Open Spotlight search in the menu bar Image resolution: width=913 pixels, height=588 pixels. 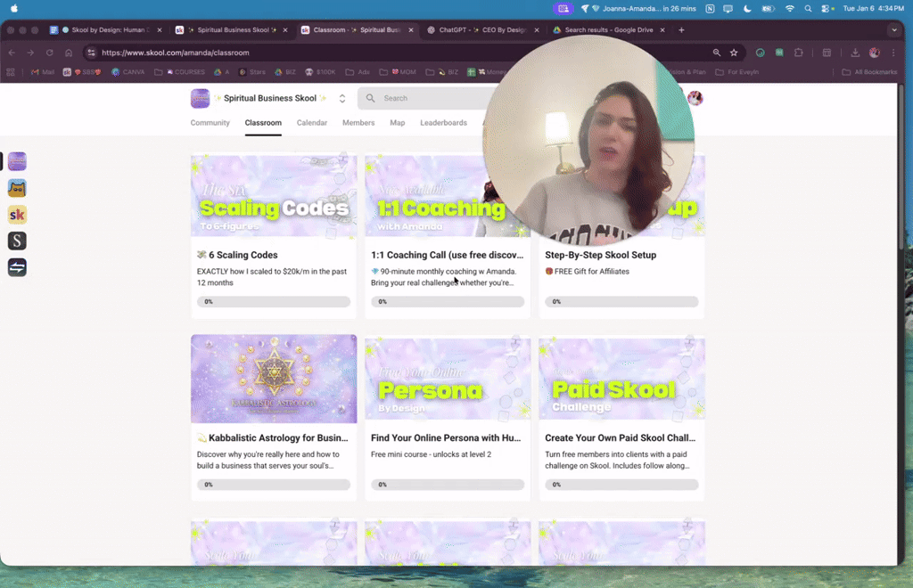[x=808, y=9]
